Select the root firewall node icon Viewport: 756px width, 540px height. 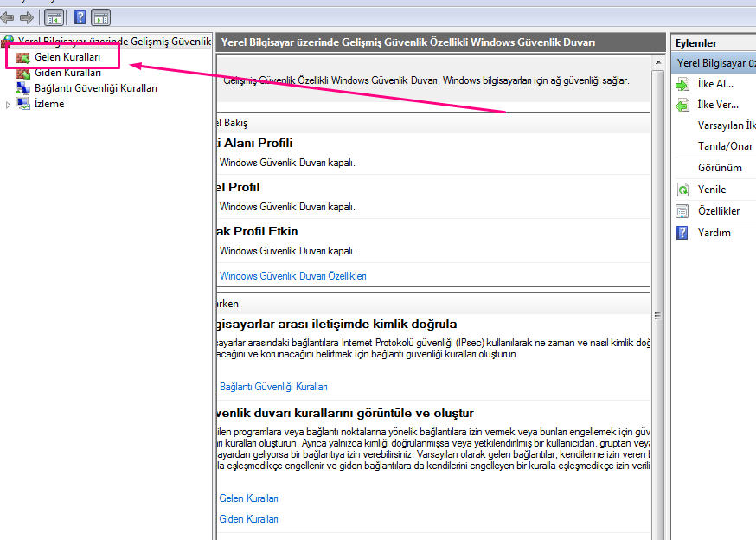[x=8, y=42]
